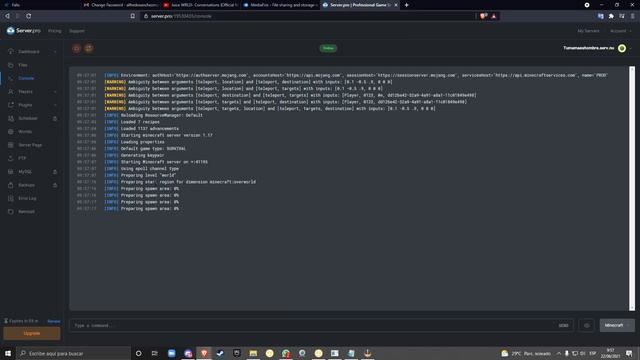Open Brave browser icon in taskbar

coord(204,353)
